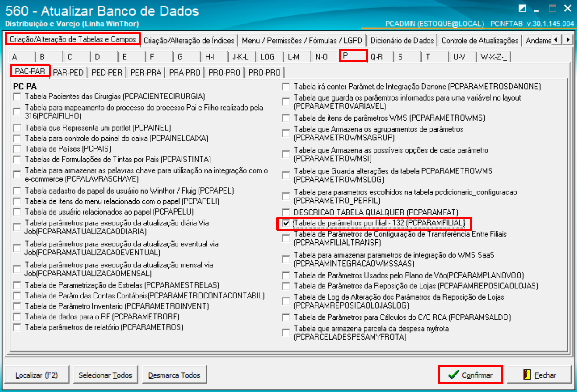Open the PRA-PRO sub-tab
The width and height of the screenshot is (577, 392).
click(185, 73)
